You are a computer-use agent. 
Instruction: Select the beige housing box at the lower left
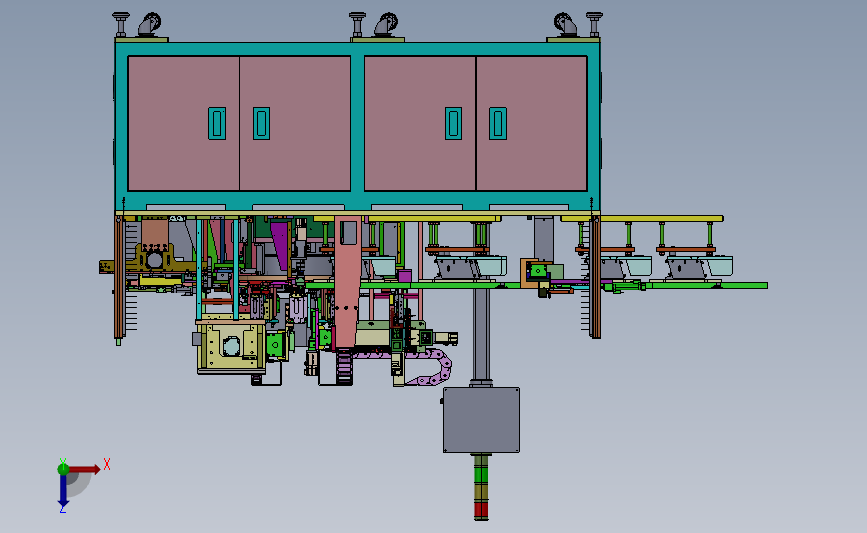231,346
